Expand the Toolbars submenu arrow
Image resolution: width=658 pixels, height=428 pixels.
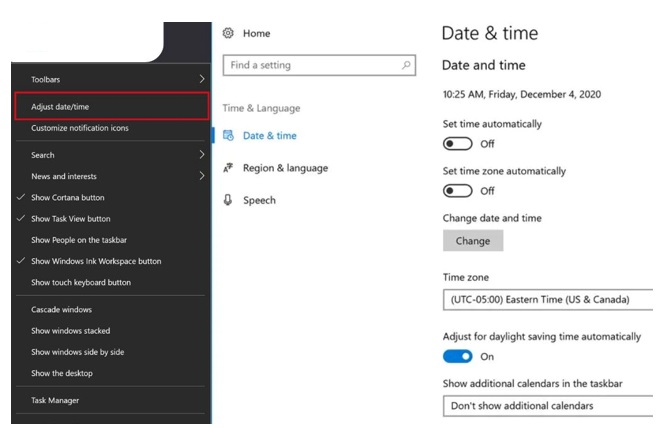click(x=202, y=79)
